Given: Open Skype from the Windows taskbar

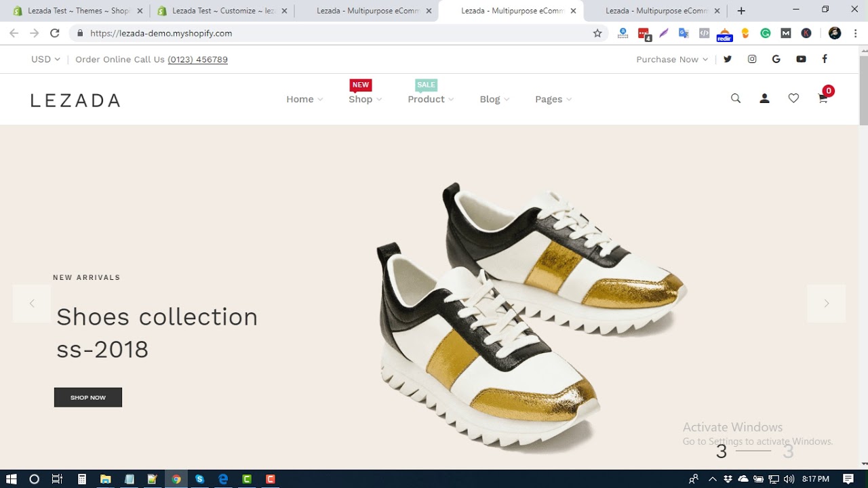Looking at the screenshot, I should point(199,479).
